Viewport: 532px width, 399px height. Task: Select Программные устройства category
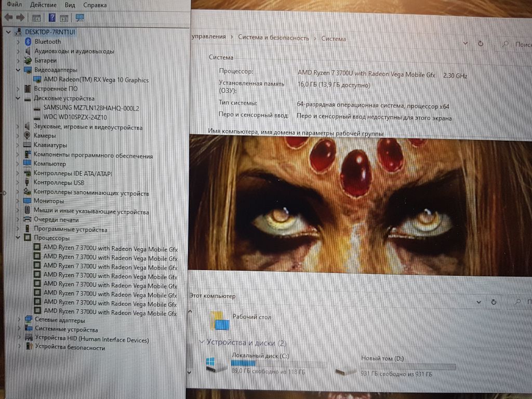71,229
